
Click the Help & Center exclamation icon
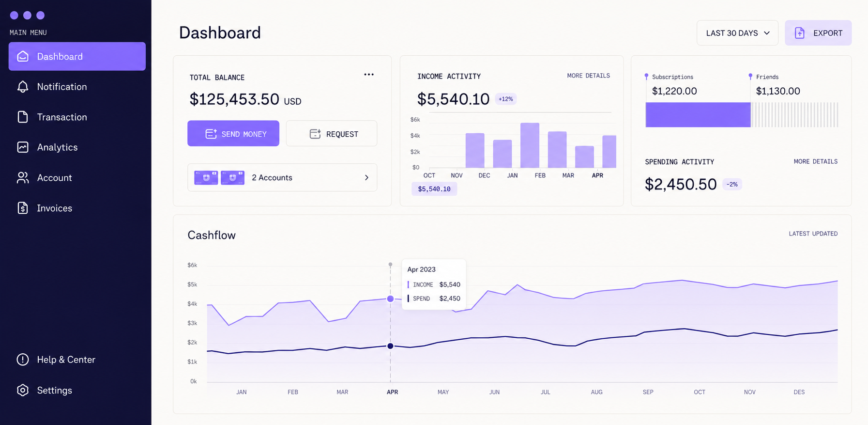[x=23, y=360]
